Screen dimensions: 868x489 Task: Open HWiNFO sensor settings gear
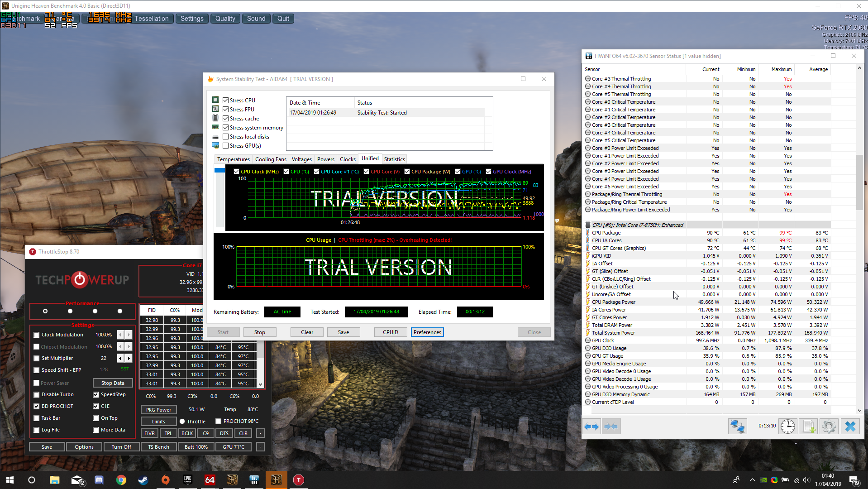point(829,427)
